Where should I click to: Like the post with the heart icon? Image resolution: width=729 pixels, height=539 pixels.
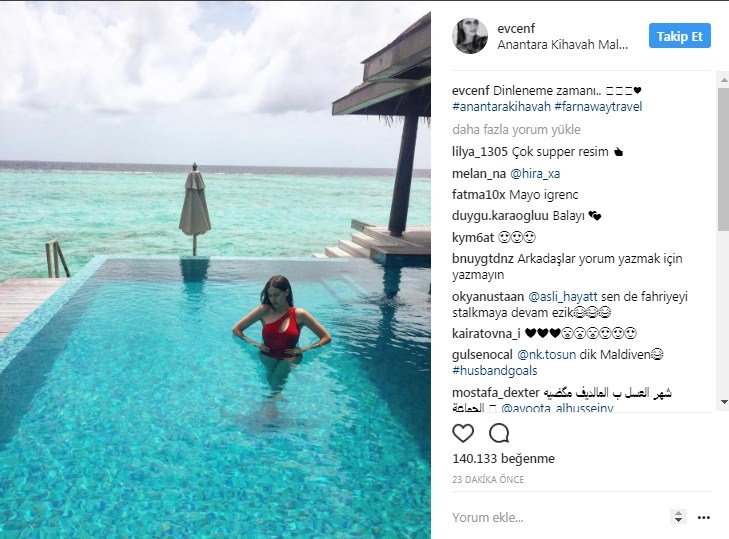463,433
